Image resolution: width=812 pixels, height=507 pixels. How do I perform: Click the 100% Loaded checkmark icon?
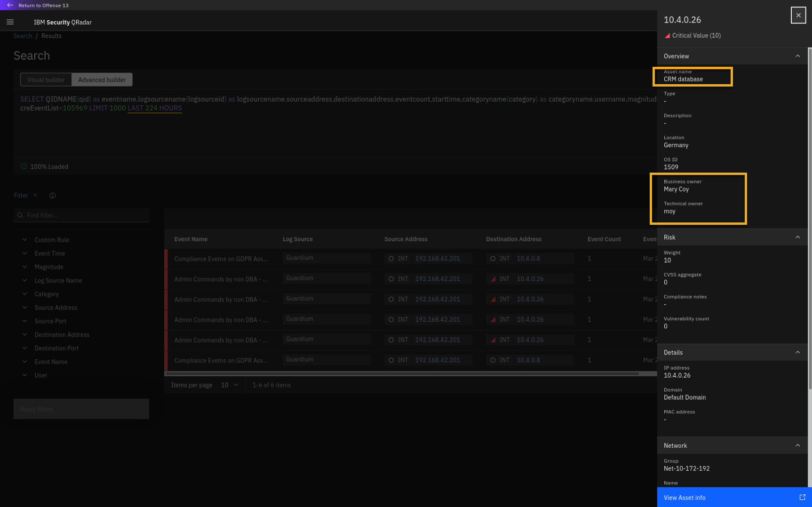click(24, 166)
